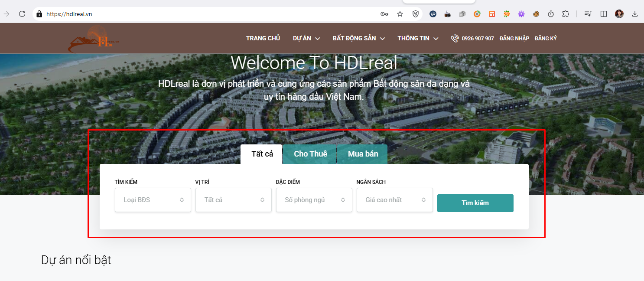Click the Dự án nổi bật heading

tap(76, 260)
